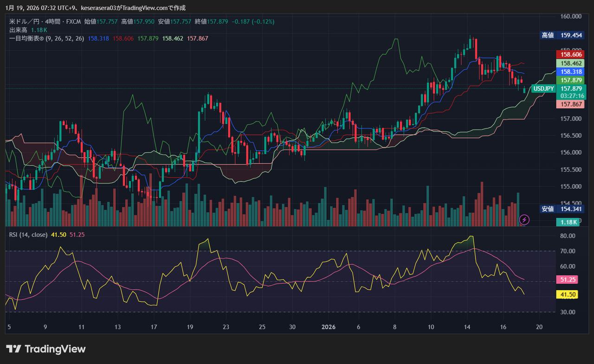Click the 80.00 RSI axis tick
The image size is (594, 364).
(x=568, y=236)
